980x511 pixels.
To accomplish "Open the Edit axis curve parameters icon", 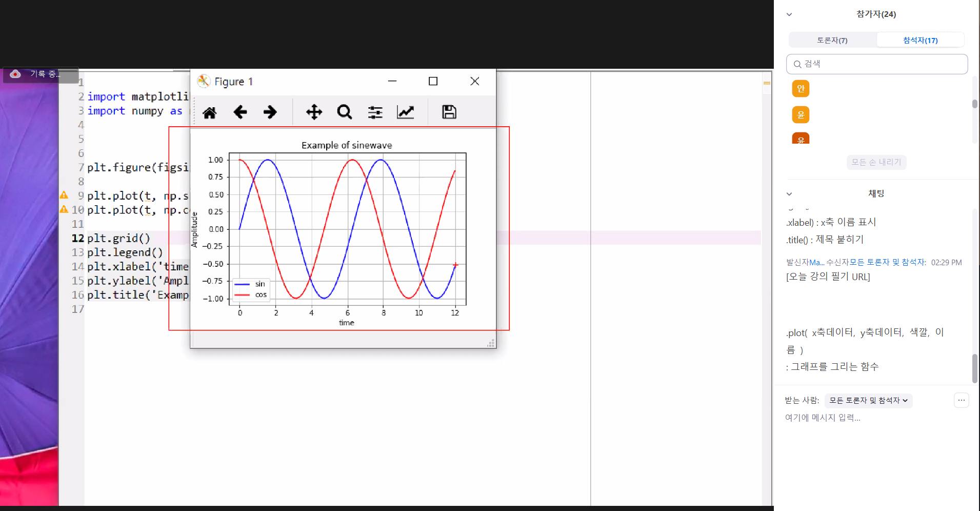I will pos(405,112).
